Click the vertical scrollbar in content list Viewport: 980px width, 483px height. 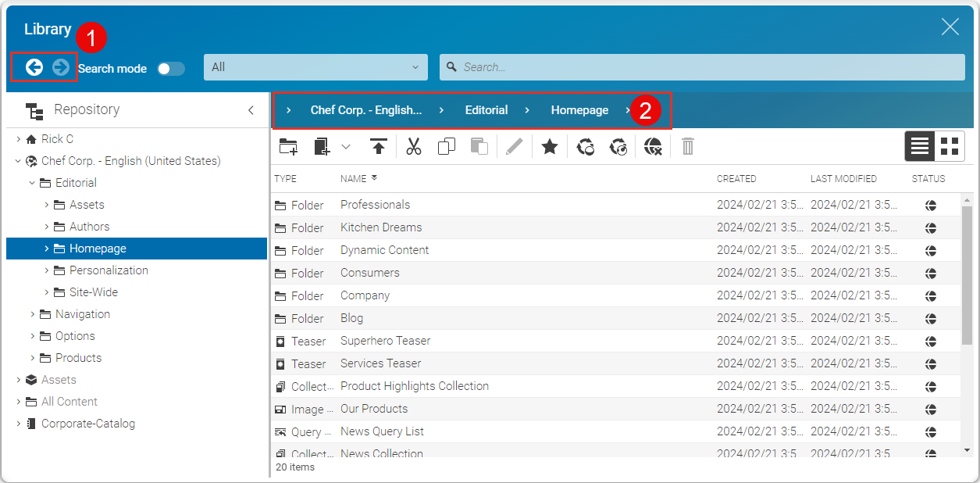point(967,274)
